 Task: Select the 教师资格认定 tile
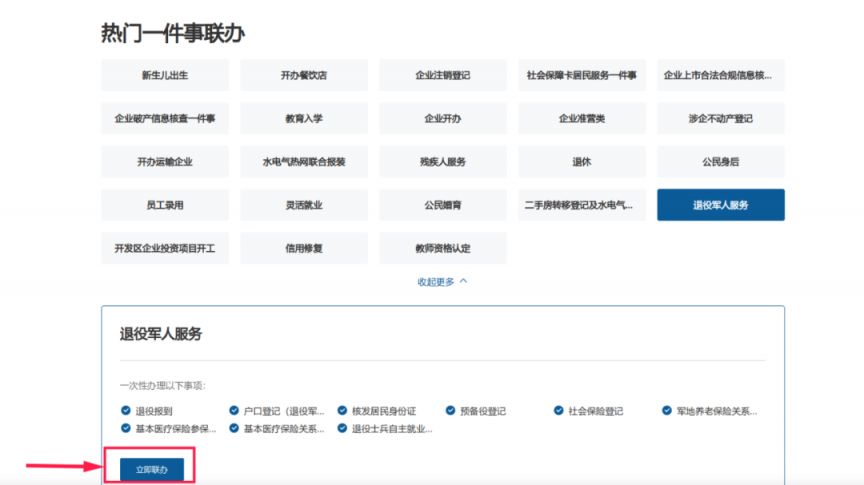[442, 248]
